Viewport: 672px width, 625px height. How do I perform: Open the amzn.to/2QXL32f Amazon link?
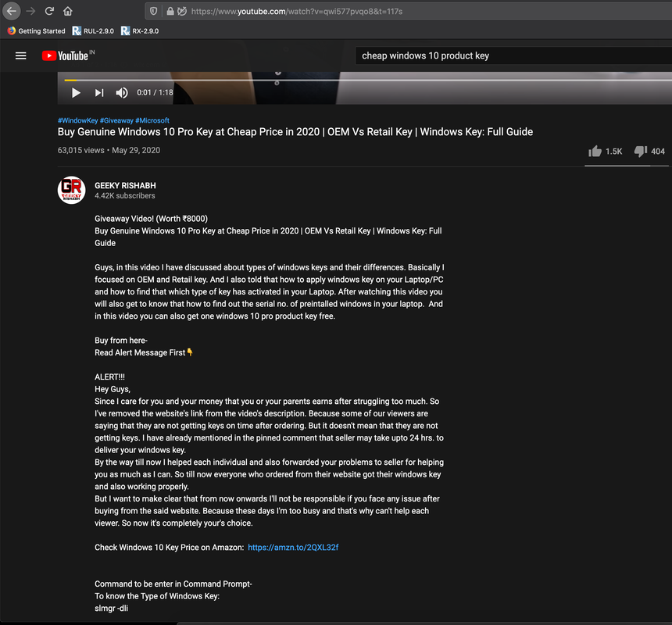pyautogui.click(x=293, y=547)
